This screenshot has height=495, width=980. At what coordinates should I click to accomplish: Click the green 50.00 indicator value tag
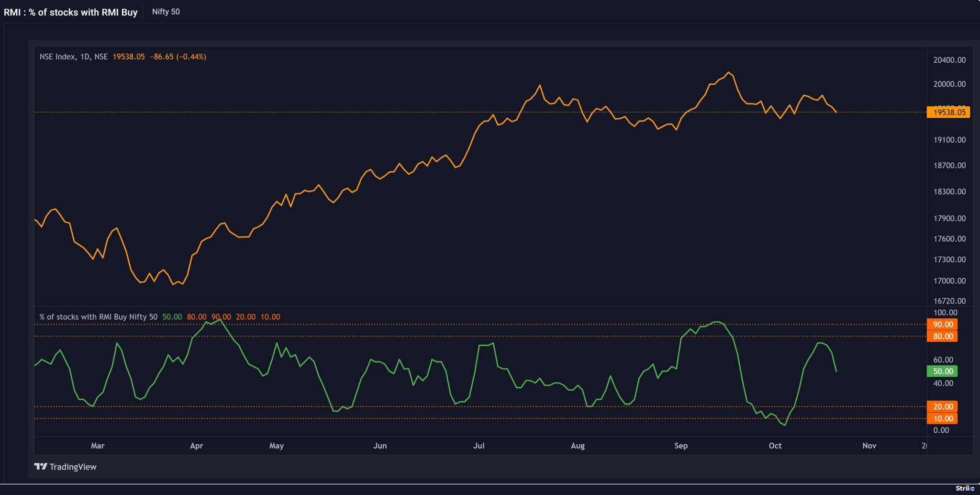pos(943,371)
